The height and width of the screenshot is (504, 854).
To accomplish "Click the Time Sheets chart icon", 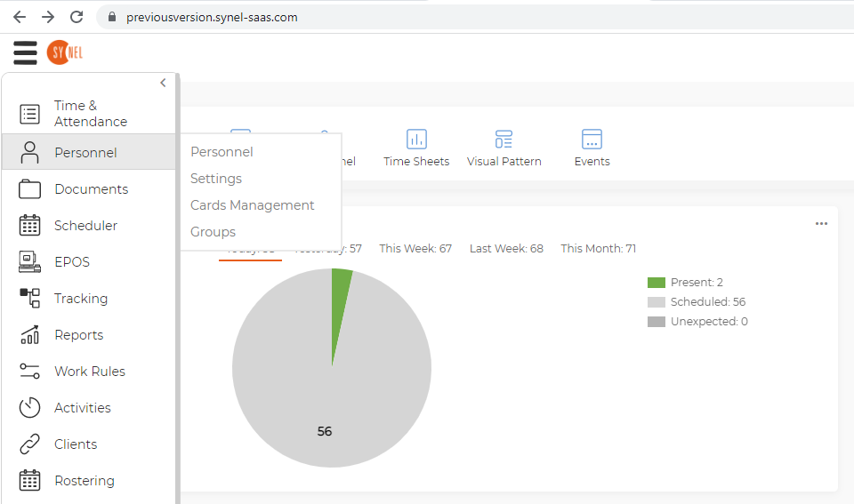I will (416, 140).
